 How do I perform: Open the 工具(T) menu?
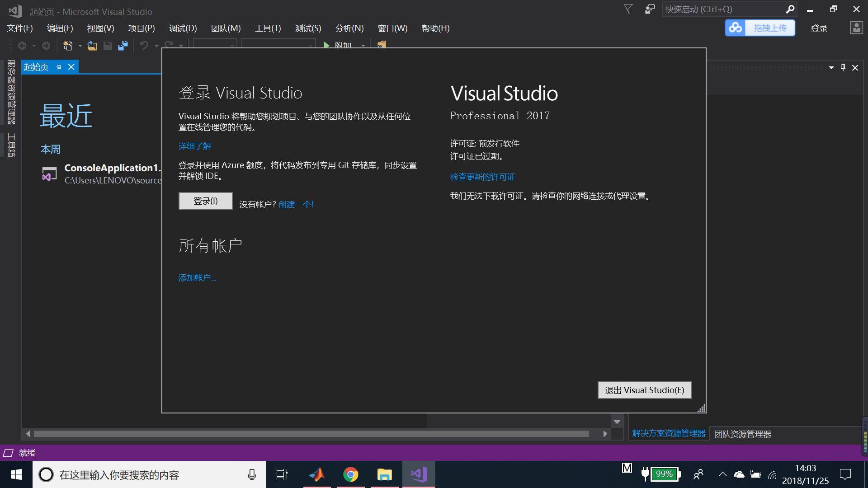268,28
